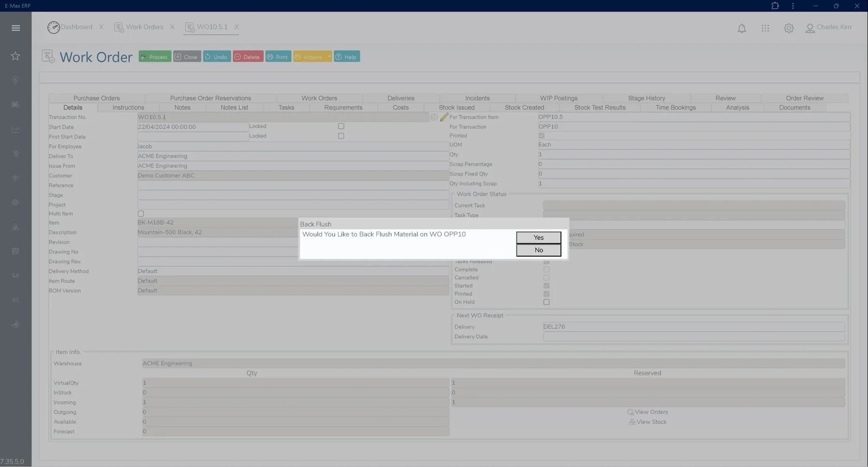The height and width of the screenshot is (467, 868).
Task: Click the Process toolbar button
Action: tap(155, 57)
